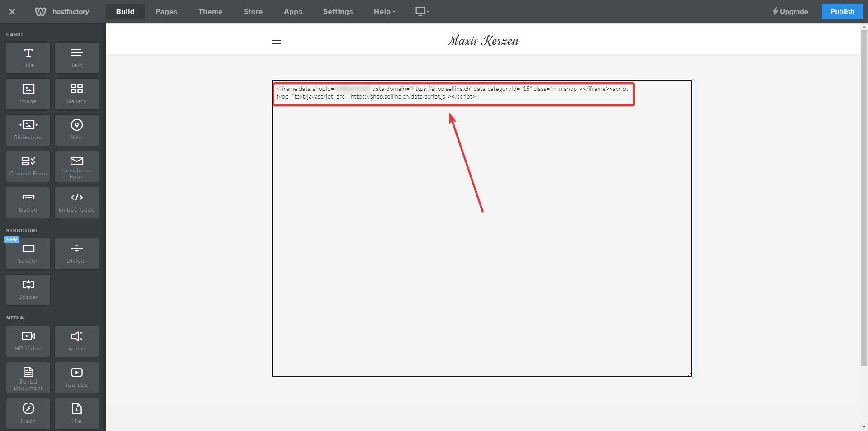
Task: Click the scrollbar down arrow
Action: (864, 427)
